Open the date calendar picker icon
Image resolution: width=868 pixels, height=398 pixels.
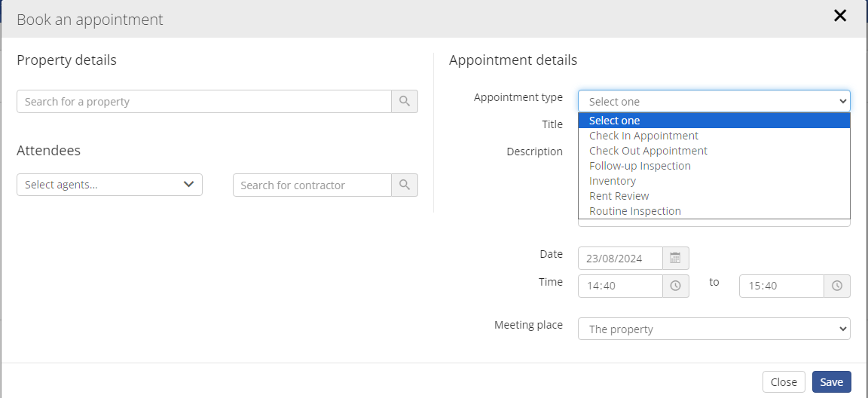[675, 258]
